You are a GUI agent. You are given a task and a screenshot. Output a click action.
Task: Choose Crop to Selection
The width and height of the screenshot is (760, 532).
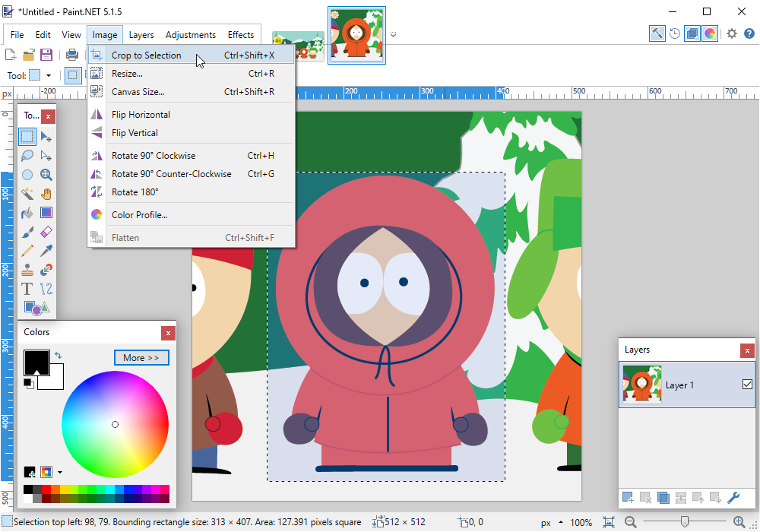coord(191,55)
